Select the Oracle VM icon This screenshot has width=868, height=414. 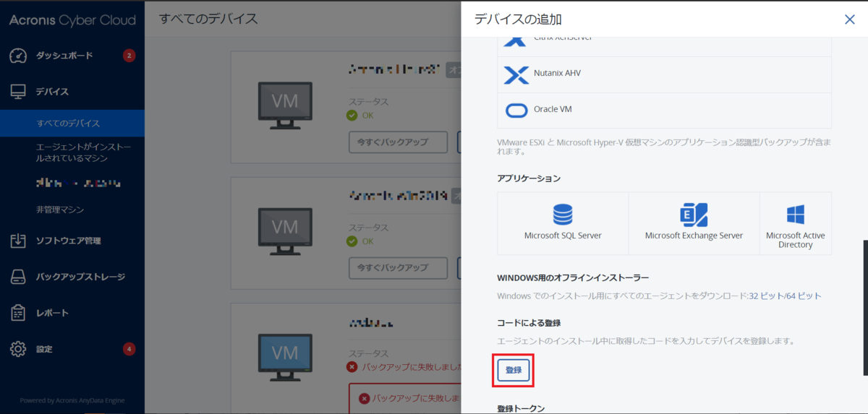(x=516, y=110)
